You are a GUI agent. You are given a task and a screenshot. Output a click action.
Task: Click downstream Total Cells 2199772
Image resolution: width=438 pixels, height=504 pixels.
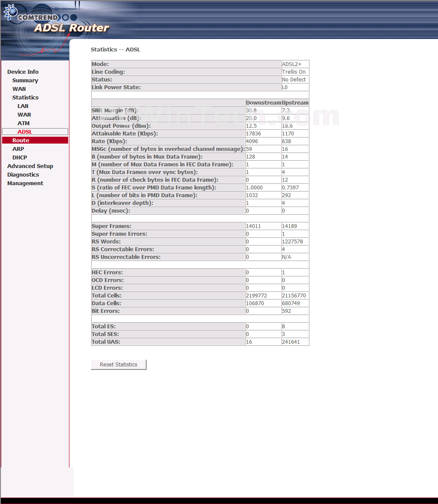[256, 295]
